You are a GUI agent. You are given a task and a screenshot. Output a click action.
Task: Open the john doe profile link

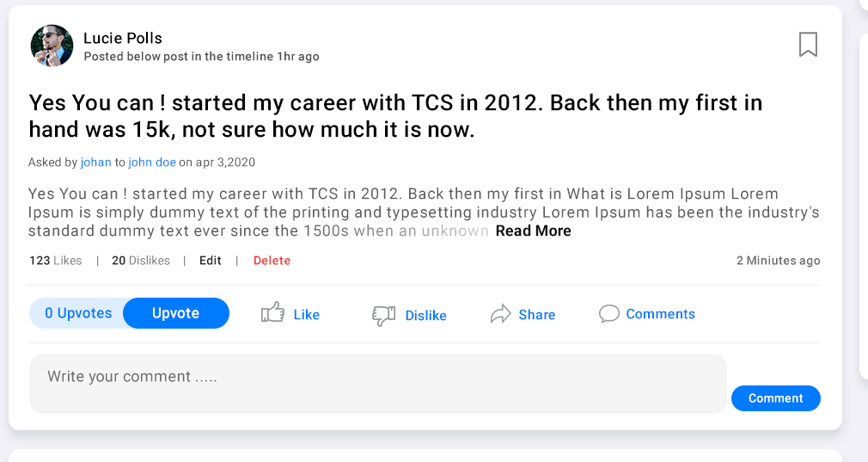point(152,162)
